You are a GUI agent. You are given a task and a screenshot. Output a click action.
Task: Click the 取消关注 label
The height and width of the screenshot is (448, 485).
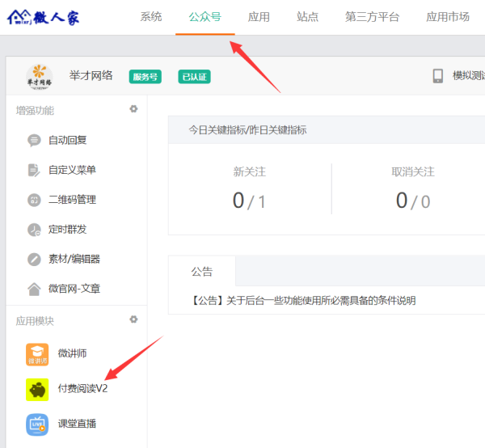click(x=413, y=171)
